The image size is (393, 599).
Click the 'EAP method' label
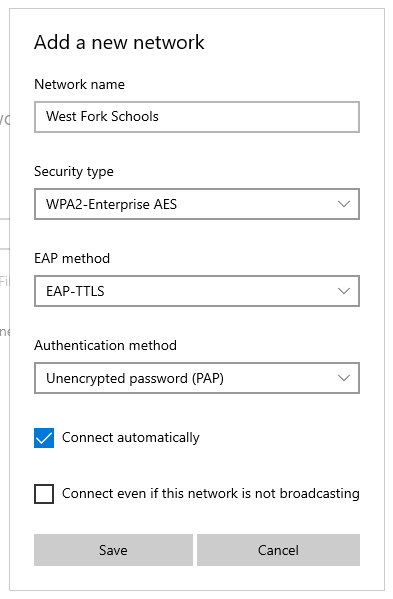click(x=72, y=259)
